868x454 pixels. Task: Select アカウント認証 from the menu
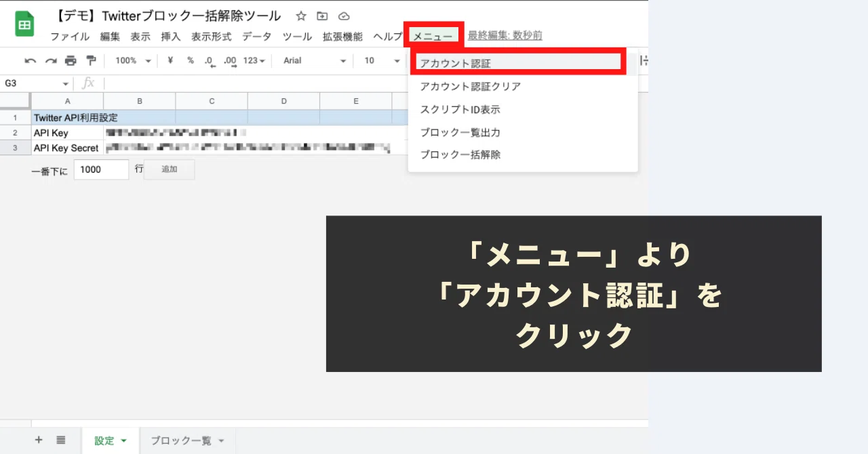[x=523, y=64]
